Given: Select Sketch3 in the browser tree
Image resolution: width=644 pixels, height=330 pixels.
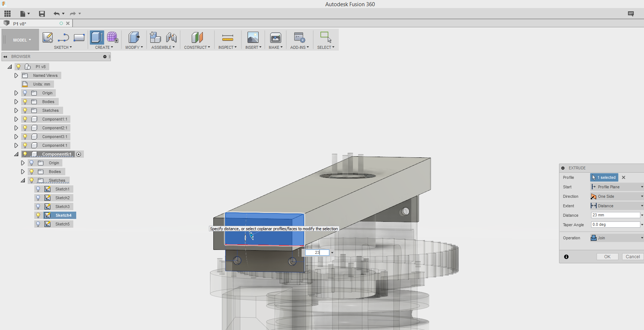Looking at the screenshot, I should pyautogui.click(x=62, y=207).
